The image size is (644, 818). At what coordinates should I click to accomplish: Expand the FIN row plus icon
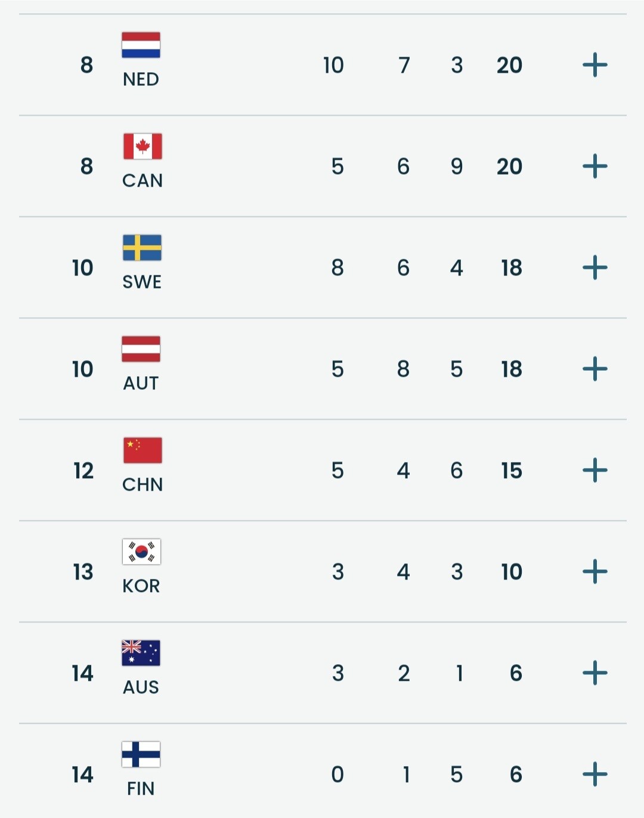[x=595, y=774]
